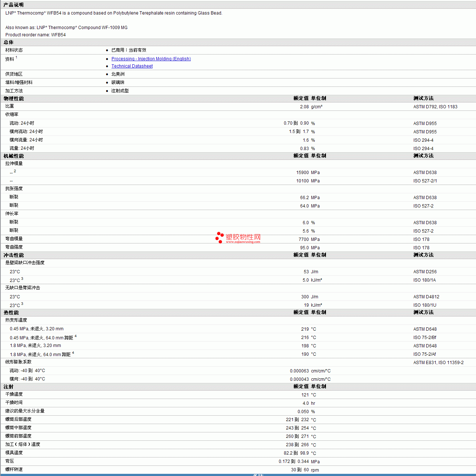Click the 抗张强度 row label
Image resolution: width=476 pixels, height=476 pixels.
click(x=14, y=189)
